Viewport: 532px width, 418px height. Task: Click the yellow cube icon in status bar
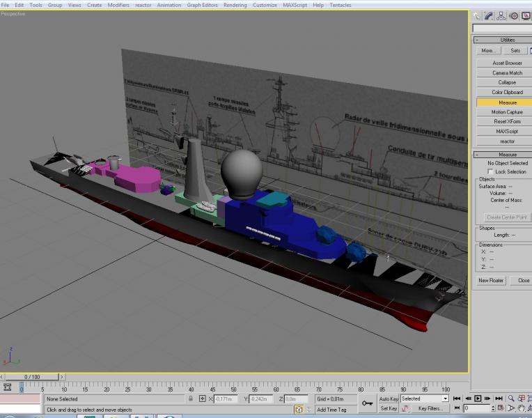(299, 410)
